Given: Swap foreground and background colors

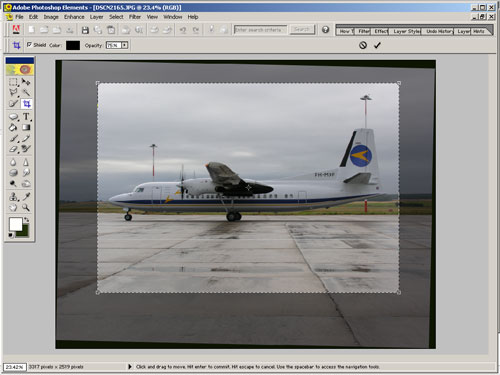Looking at the screenshot, I should click(x=26, y=220).
